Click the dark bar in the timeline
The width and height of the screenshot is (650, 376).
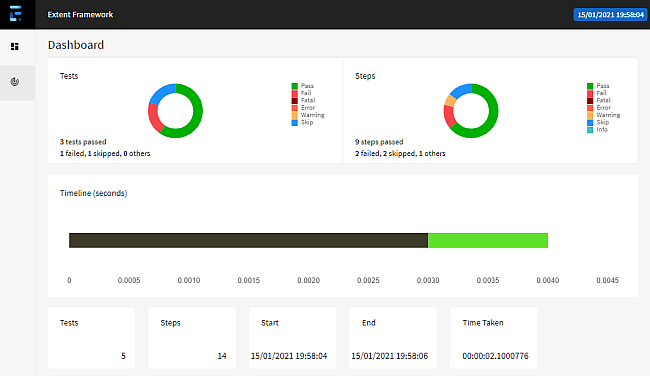(x=248, y=240)
